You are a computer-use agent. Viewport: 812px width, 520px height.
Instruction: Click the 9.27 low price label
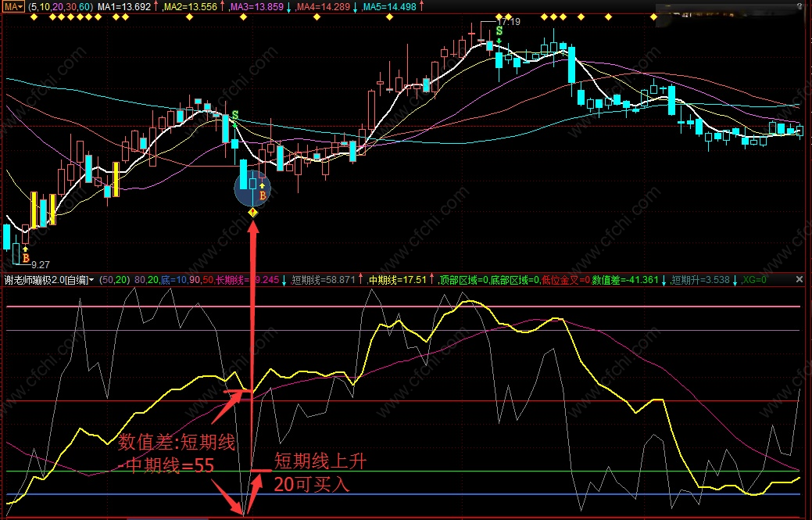click(x=41, y=264)
